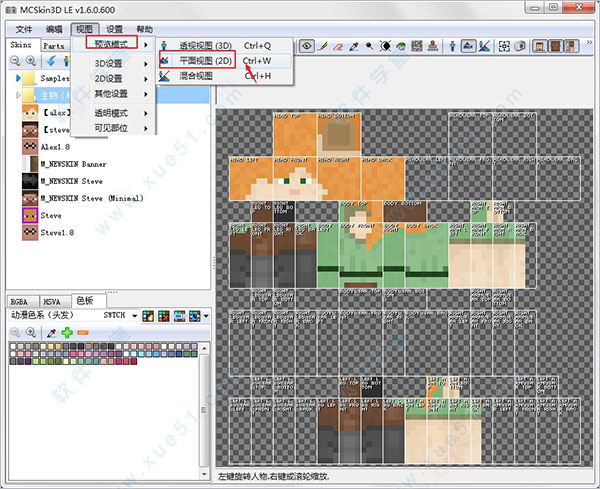
Task: Click the eyedropper icon in swatch panel
Action: 51,331
